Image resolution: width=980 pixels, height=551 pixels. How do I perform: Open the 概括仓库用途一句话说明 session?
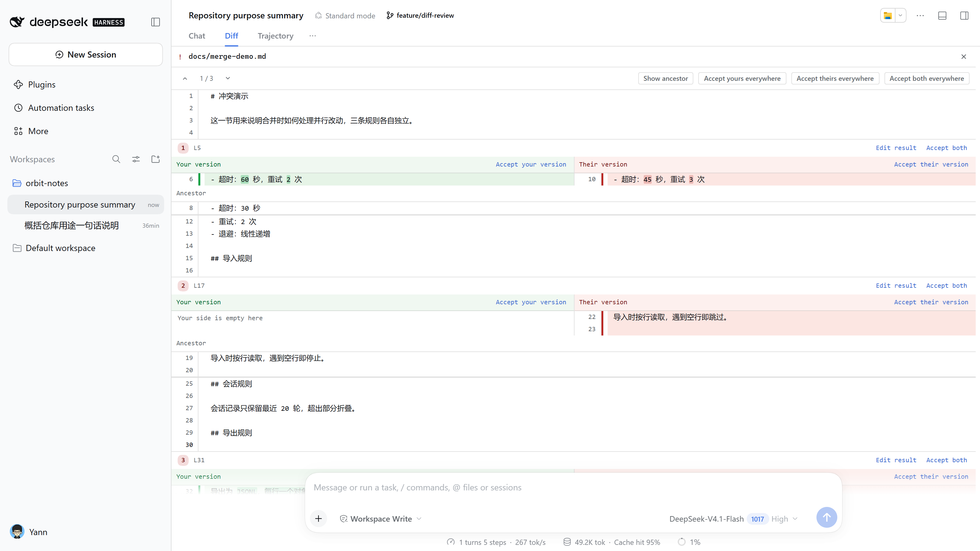86,226
